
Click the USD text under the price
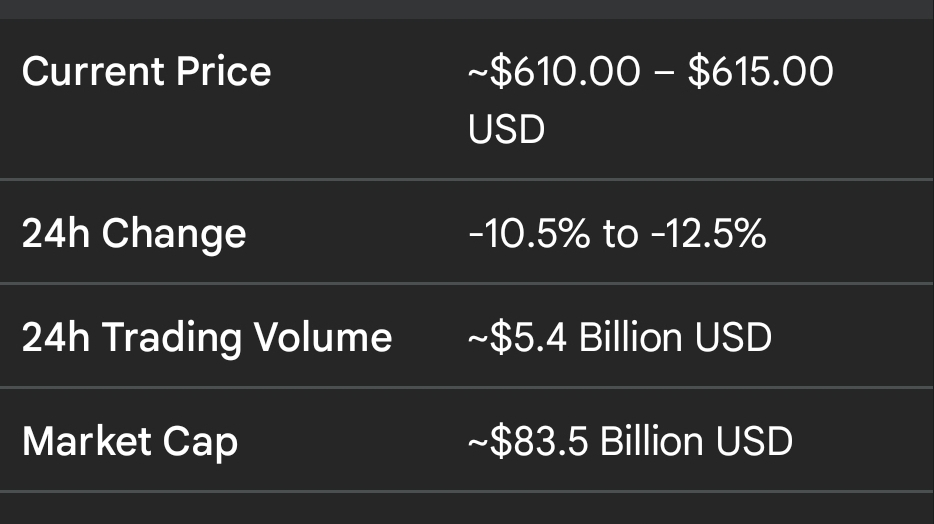(506, 129)
